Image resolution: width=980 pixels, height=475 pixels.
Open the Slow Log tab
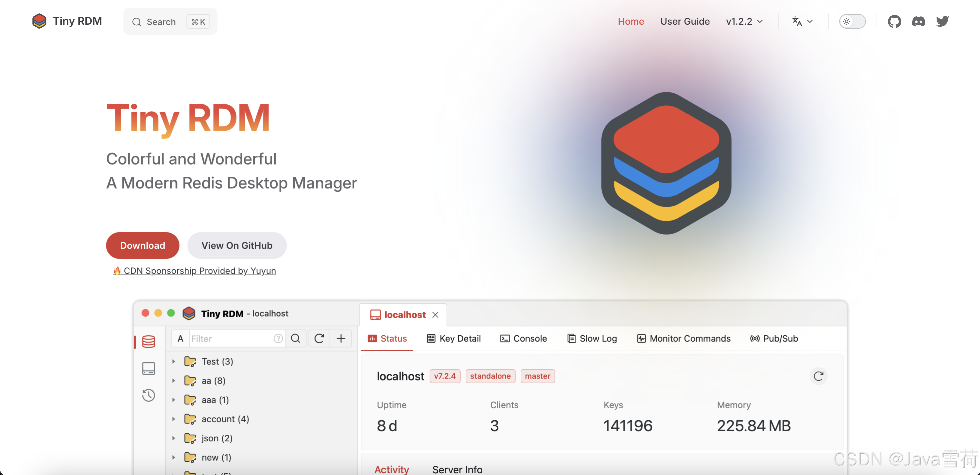coord(592,338)
